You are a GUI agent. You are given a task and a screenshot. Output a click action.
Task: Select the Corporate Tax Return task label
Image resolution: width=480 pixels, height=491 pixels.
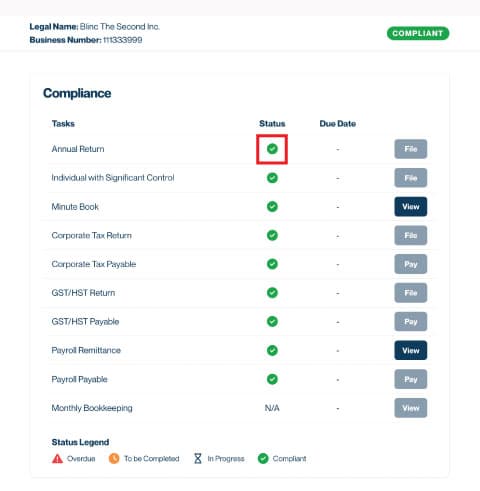[x=91, y=235]
